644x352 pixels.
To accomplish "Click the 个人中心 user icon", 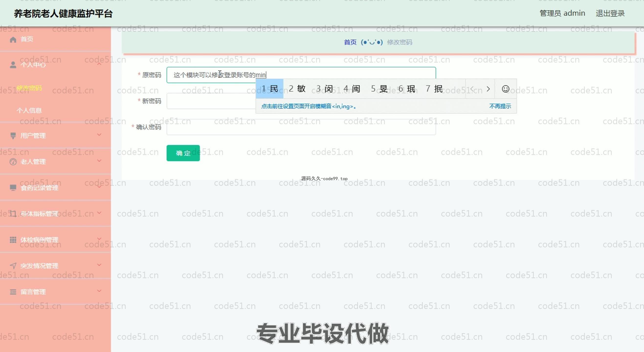I will click(13, 65).
